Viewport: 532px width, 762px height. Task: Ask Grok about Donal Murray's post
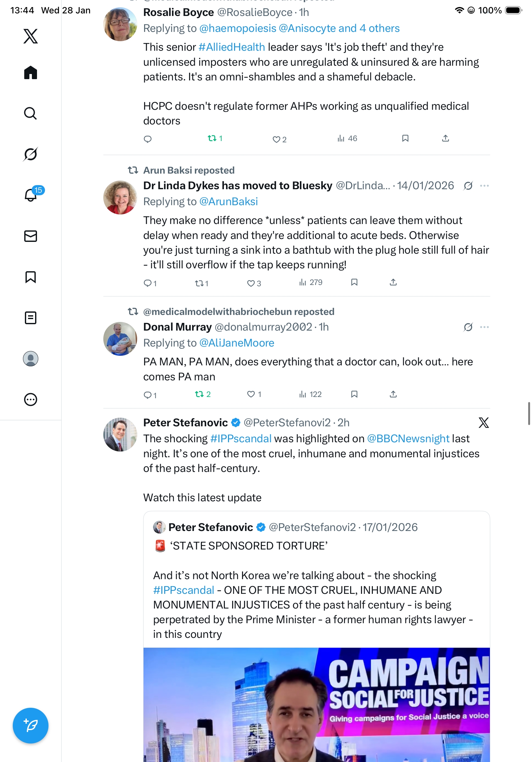click(468, 327)
